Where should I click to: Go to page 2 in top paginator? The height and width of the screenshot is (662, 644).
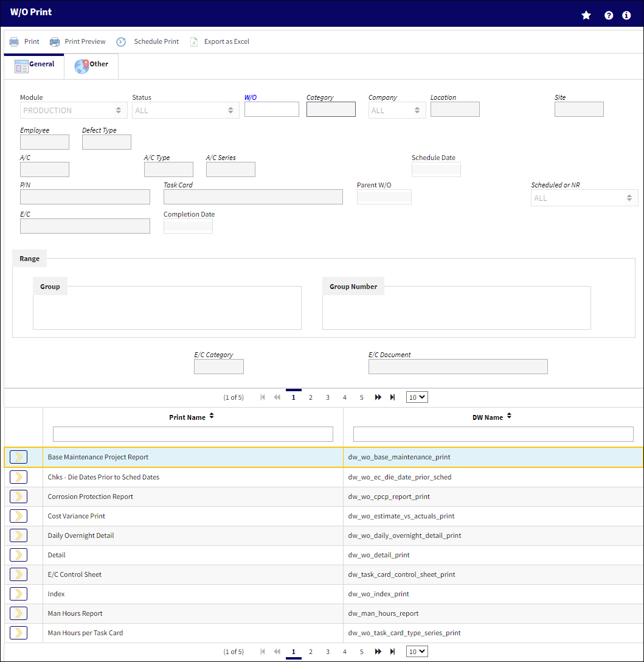click(x=311, y=397)
